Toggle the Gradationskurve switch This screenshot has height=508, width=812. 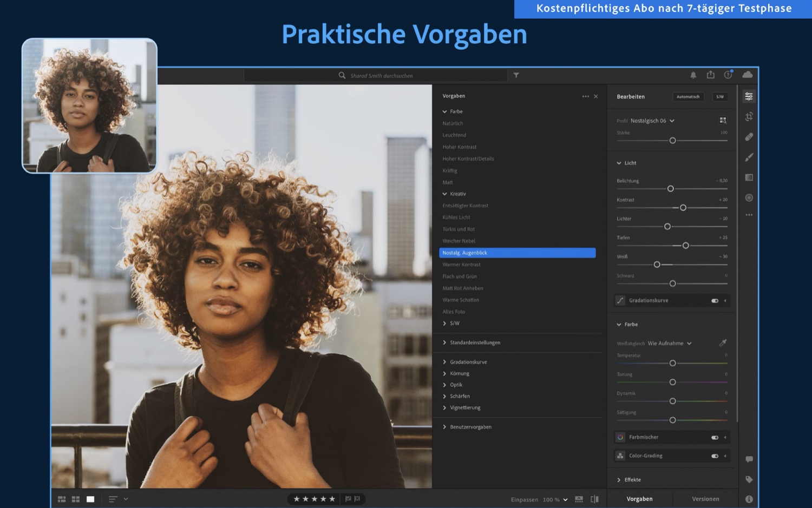click(715, 301)
